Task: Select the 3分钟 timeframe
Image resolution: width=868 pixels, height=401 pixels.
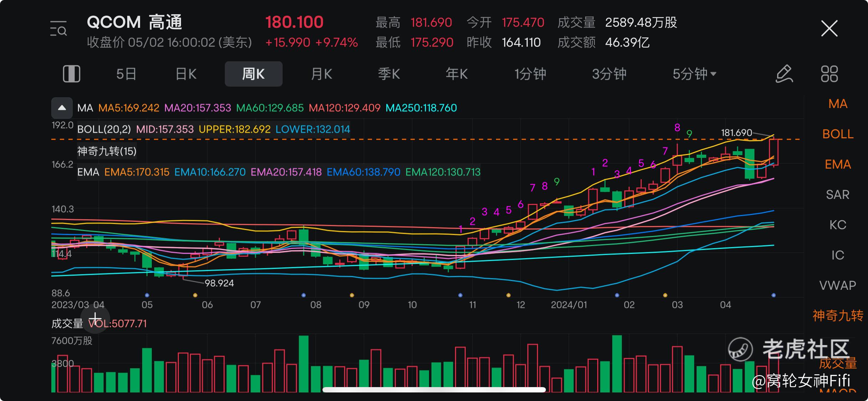Action: pyautogui.click(x=609, y=74)
